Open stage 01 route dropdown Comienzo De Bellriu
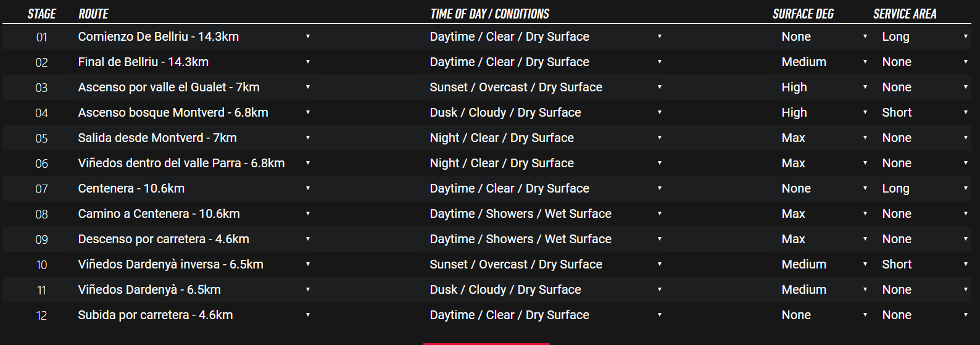 point(194,36)
